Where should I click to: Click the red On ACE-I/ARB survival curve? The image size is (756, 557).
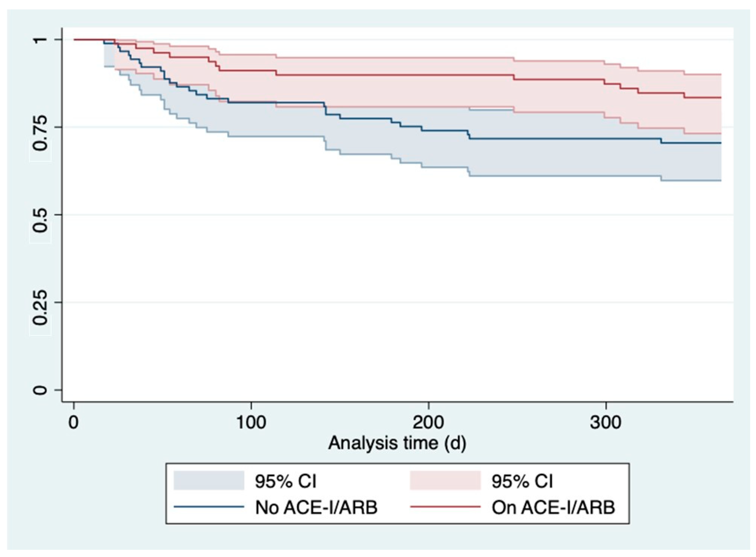coord(404,75)
